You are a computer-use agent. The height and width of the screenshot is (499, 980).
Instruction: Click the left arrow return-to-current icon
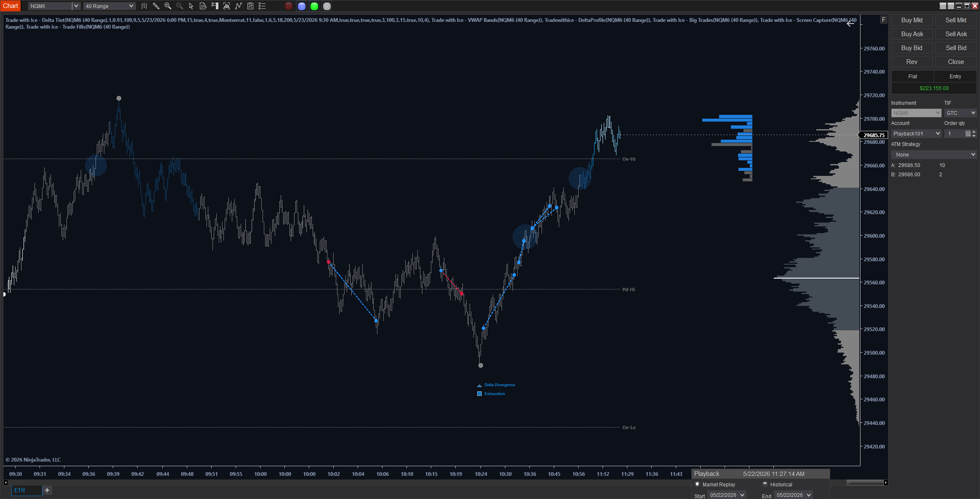pyautogui.click(x=850, y=24)
